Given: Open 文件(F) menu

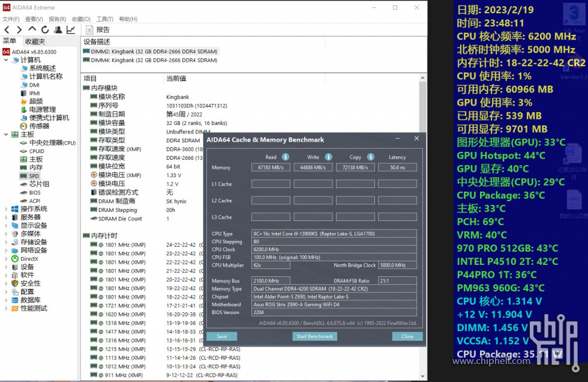Looking at the screenshot, I should (11, 19).
